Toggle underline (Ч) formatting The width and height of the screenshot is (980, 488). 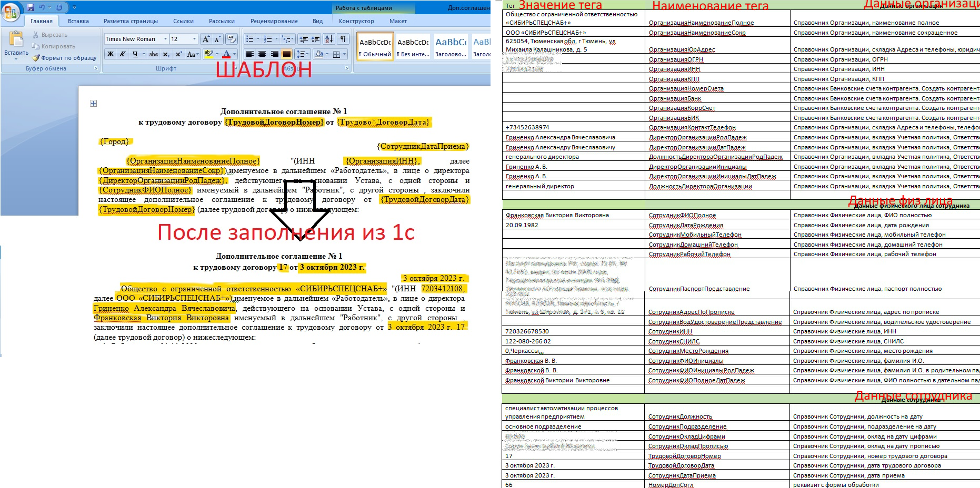pos(135,54)
